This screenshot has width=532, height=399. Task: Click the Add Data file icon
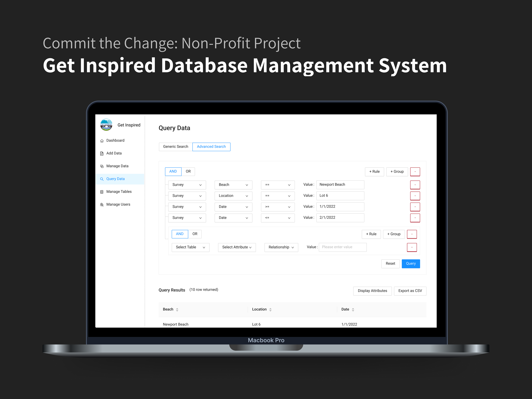coord(102,154)
